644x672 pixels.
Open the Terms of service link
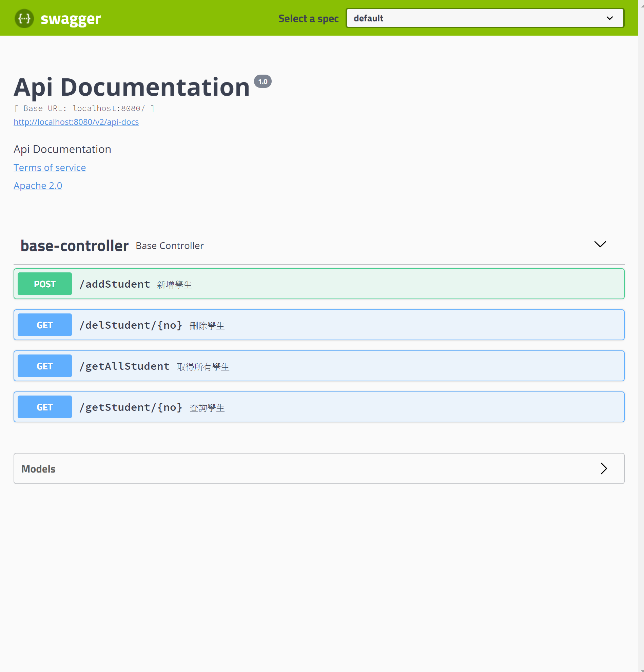(x=50, y=168)
